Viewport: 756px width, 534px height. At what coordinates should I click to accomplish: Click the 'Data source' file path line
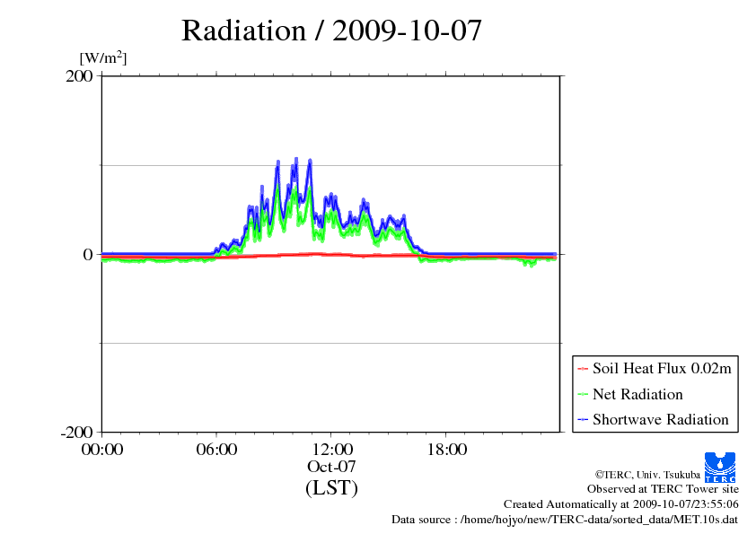[x=565, y=520]
